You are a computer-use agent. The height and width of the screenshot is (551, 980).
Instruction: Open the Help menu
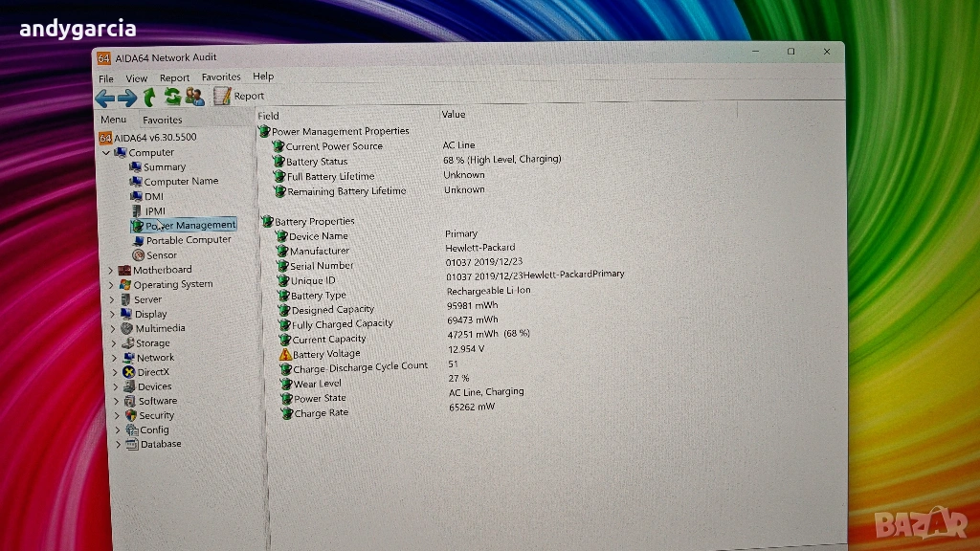coord(263,77)
